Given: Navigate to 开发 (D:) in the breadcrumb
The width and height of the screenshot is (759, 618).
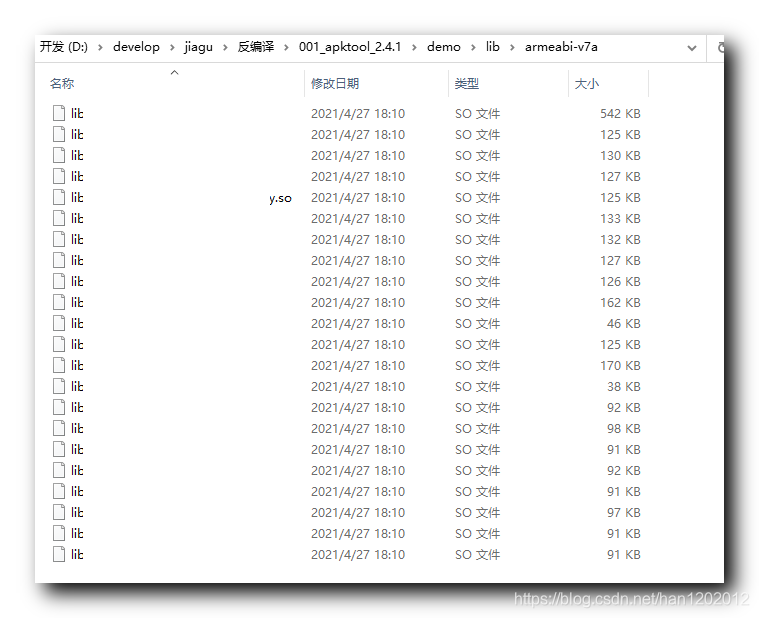Looking at the screenshot, I should tap(64, 47).
